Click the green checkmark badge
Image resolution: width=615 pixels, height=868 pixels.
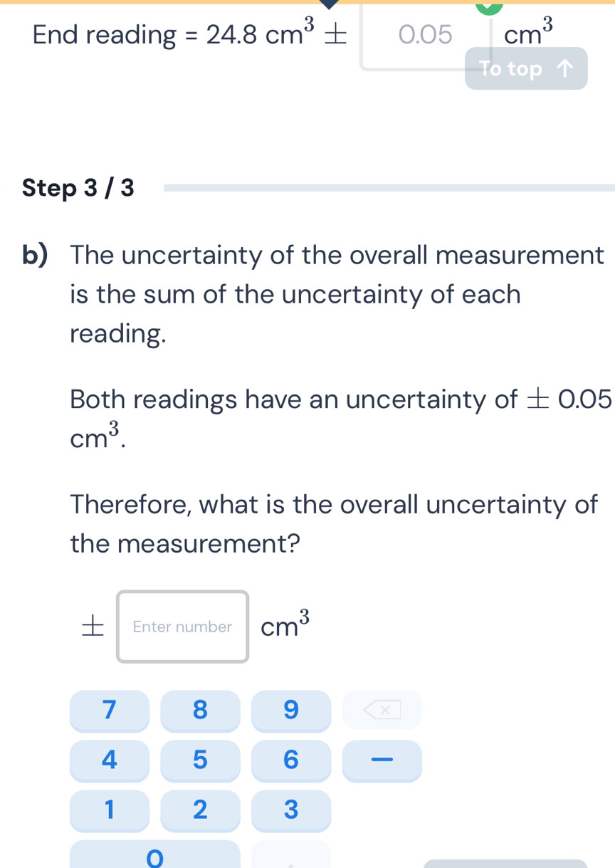click(x=488, y=6)
